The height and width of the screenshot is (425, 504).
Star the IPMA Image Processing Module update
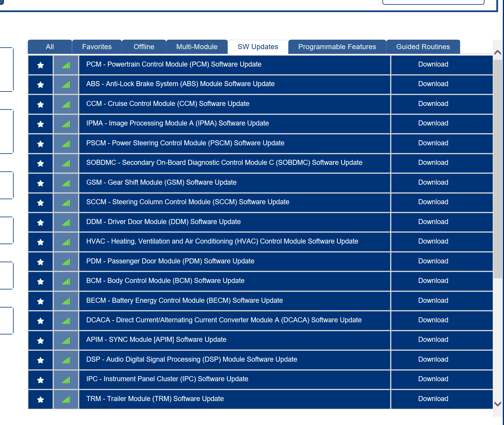[41, 124]
